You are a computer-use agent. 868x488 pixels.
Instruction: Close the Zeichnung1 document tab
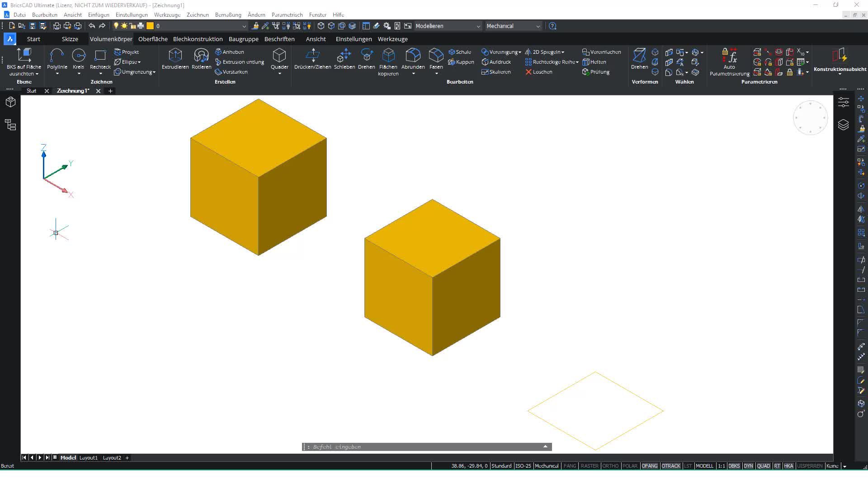[x=98, y=91]
